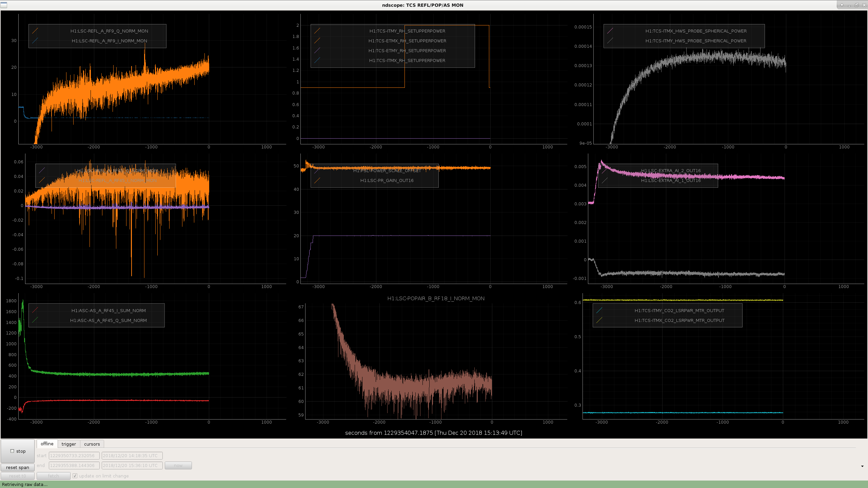
Task: Click the cyan H1:TCS-ITMY_CO2_LSRPWR_MTR_OUTPUT legend line sample
Action: pos(599,310)
